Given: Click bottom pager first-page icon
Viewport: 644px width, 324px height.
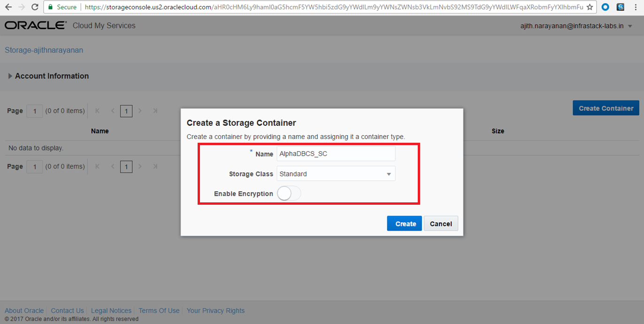Looking at the screenshot, I should [x=98, y=166].
